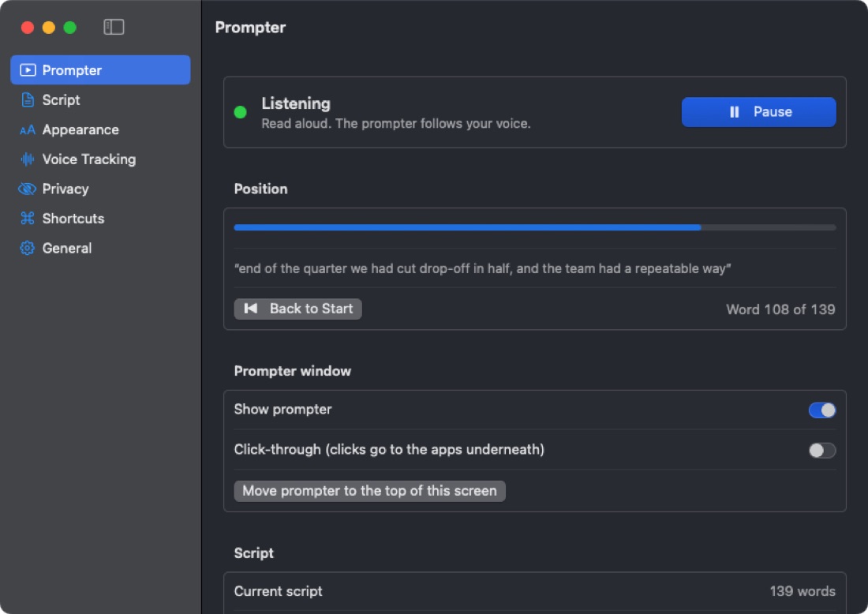The width and height of the screenshot is (868, 614).
Task: Click the 'Listening' status heading
Action: click(296, 103)
